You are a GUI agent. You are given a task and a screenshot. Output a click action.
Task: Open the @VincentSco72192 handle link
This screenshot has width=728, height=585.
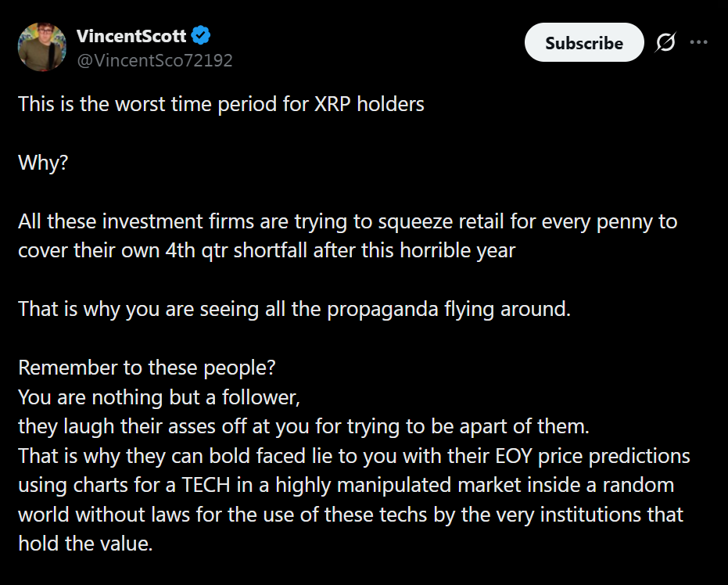[154, 60]
